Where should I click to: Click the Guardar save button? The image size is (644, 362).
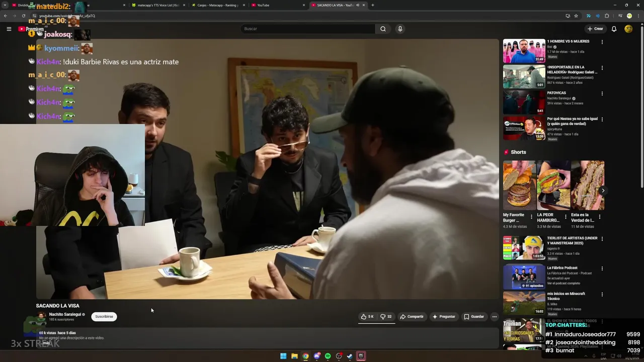click(474, 317)
